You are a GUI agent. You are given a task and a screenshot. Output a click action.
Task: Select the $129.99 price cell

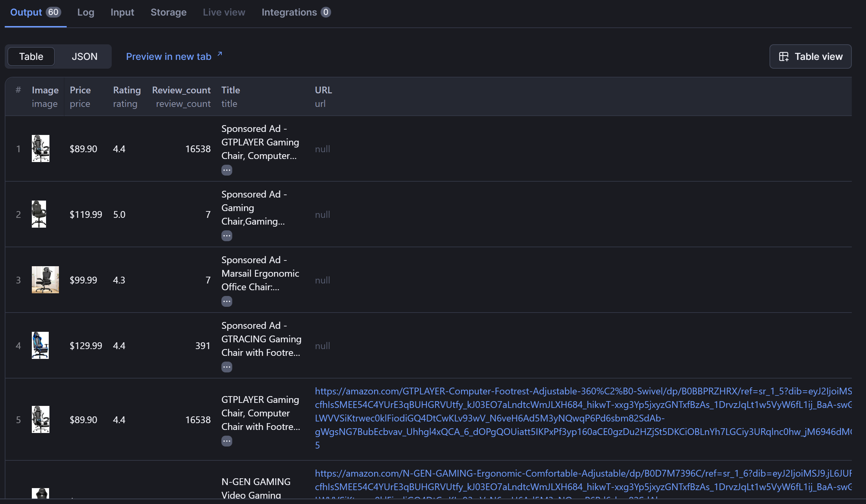click(86, 345)
